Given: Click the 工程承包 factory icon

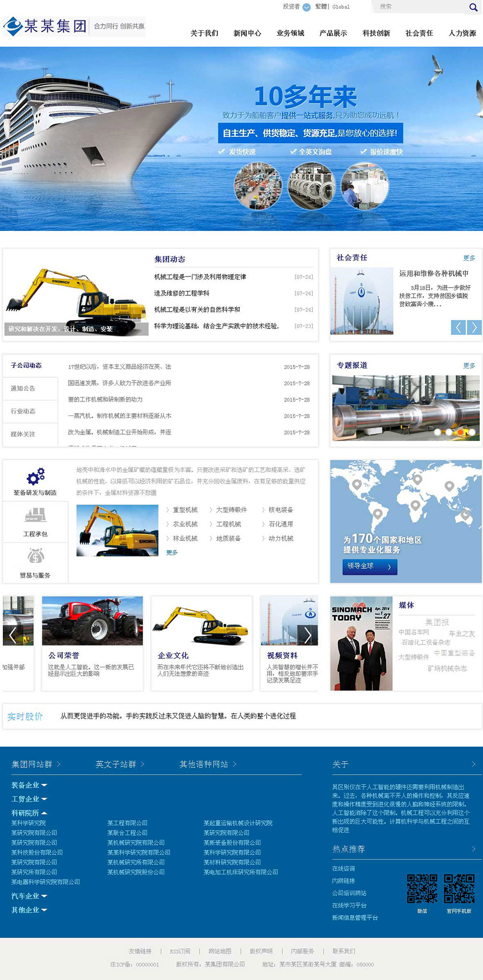Looking at the screenshot, I should click(35, 516).
